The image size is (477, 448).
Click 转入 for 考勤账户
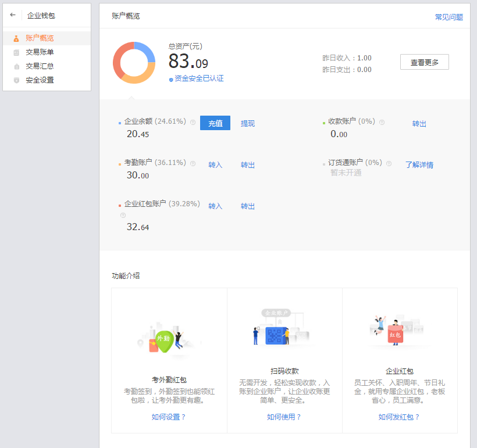coord(215,165)
